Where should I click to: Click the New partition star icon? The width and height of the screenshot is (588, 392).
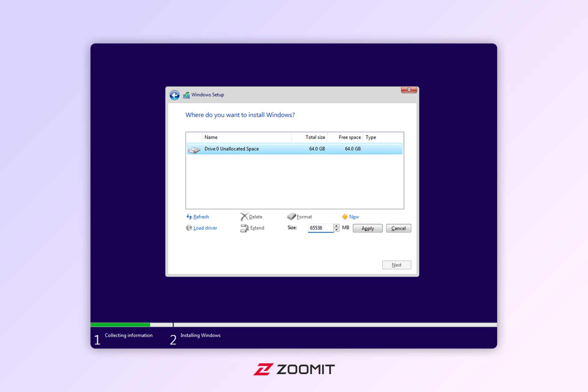[345, 217]
